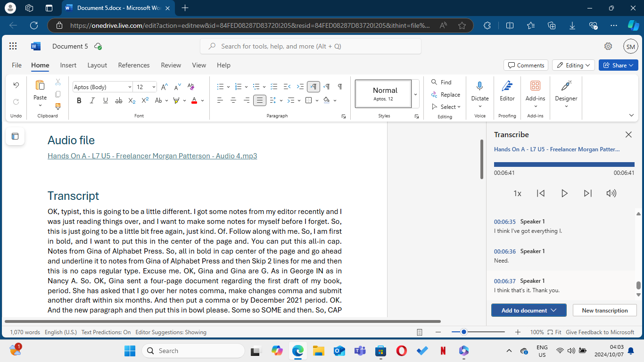Expand the Styles gallery
The height and width of the screenshot is (362, 644).
point(415,94)
